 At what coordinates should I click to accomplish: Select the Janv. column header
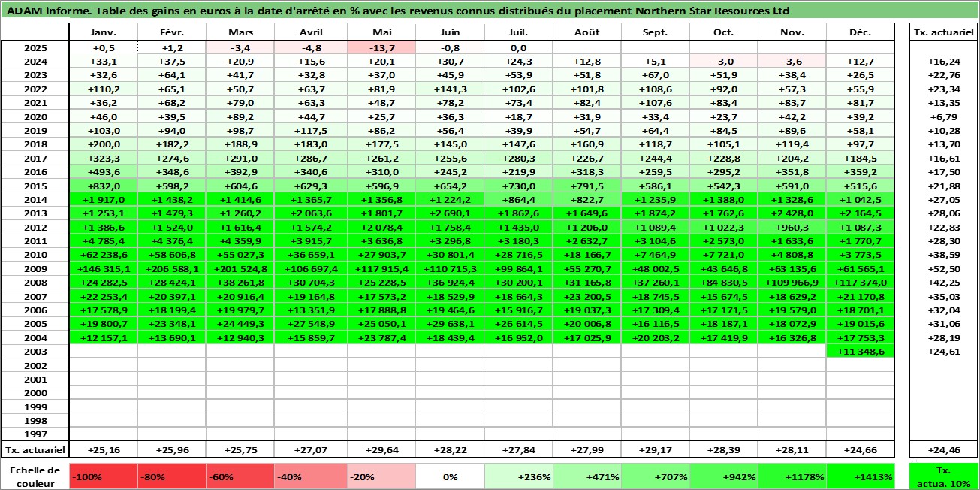click(104, 32)
